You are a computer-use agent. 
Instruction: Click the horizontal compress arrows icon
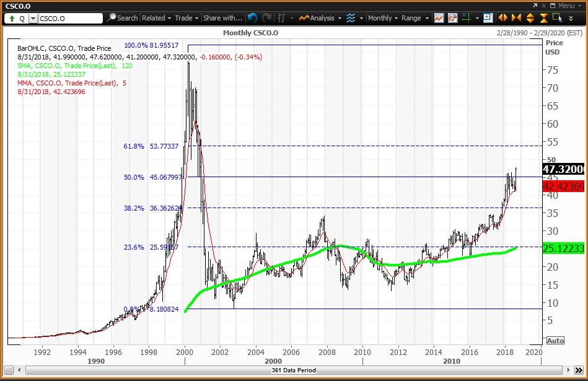click(516, 18)
